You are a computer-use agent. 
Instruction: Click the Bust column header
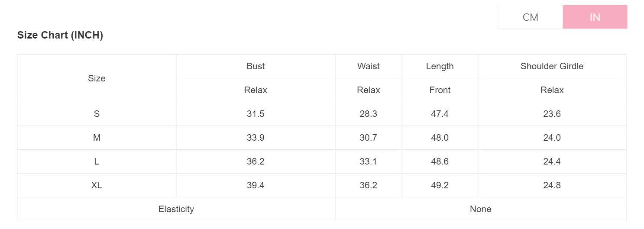256,66
